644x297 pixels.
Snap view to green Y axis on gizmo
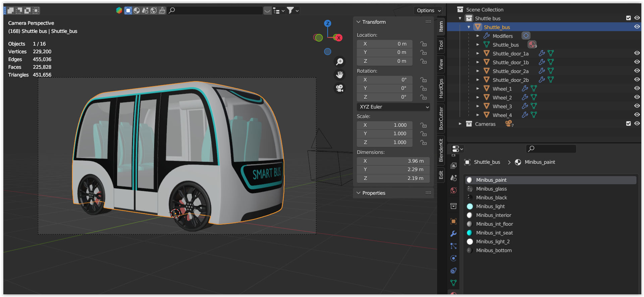point(319,38)
